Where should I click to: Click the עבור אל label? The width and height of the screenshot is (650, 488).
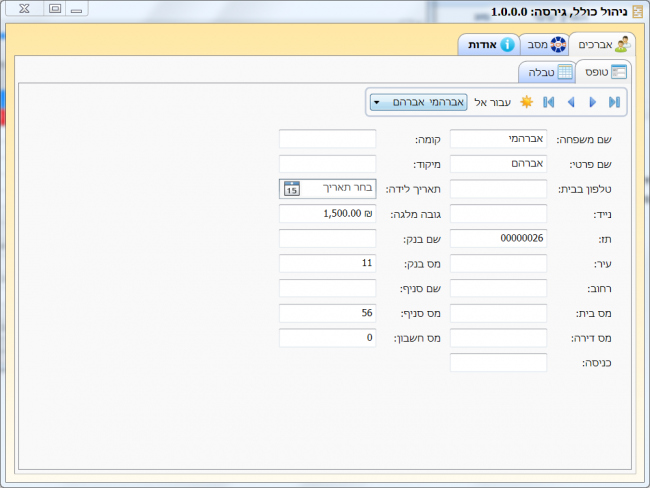pos(492,102)
